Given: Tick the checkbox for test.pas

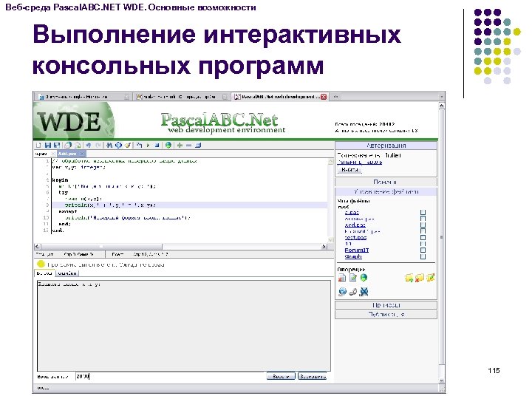Looking at the screenshot, I should coord(423,237).
